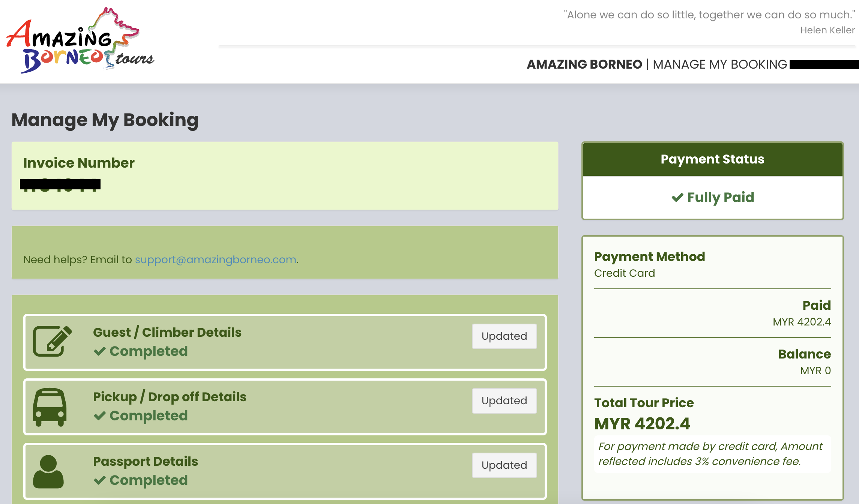This screenshot has height=504, width=859.
Task: Click the Payment Status panel header
Action: coord(712,159)
